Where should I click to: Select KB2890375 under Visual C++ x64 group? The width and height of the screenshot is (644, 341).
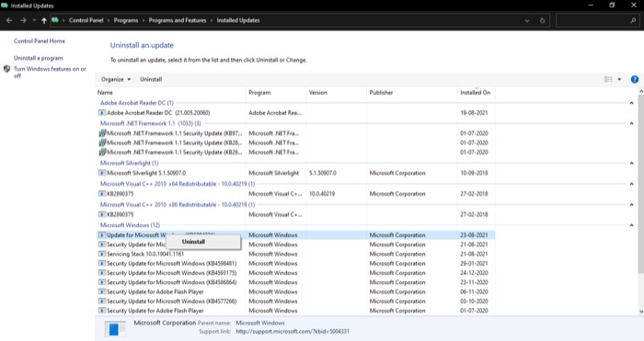click(295, 194)
